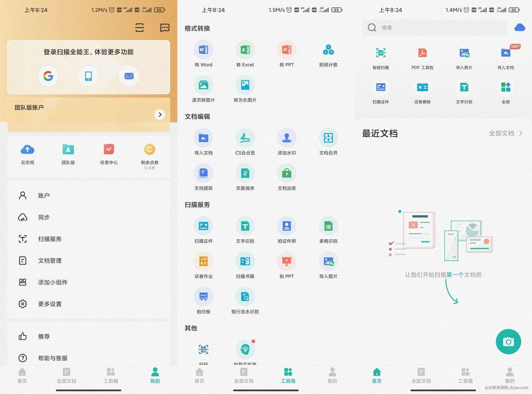Select the 转 Word conversion tool
Viewport: 532px width, 394px height.
click(204, 54)
